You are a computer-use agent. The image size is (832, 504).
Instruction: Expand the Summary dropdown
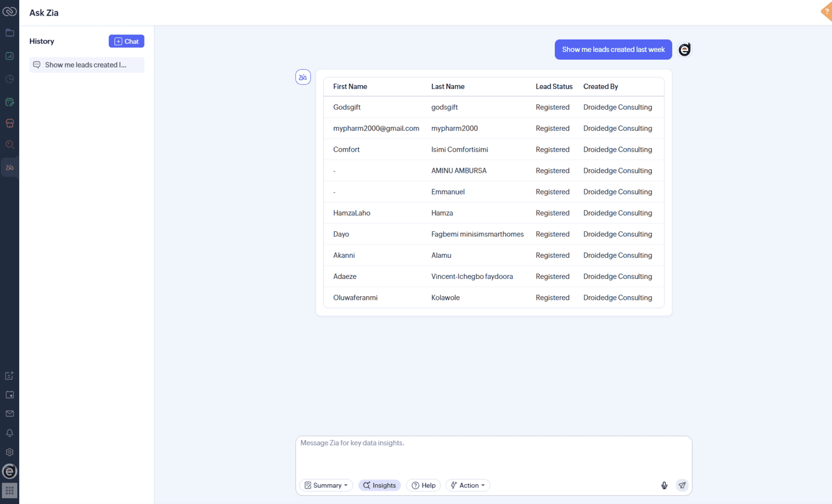tap(326, 485)
